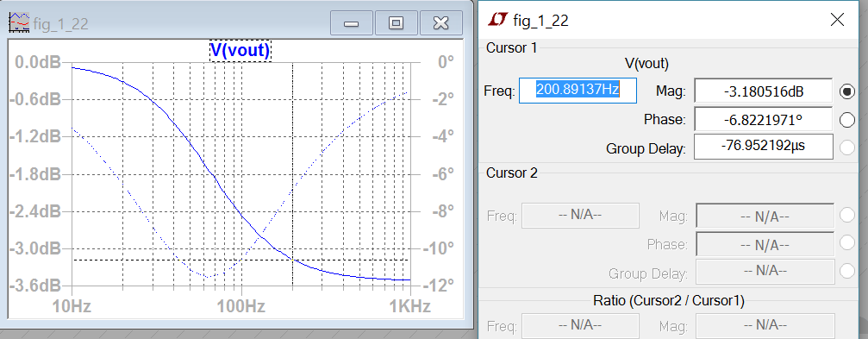Click the Cursor 1 group heading

point(511,48)
